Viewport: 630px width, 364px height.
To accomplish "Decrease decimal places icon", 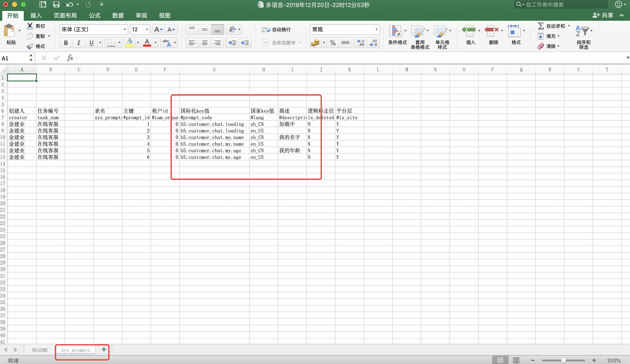I will [x=374, y=43].
